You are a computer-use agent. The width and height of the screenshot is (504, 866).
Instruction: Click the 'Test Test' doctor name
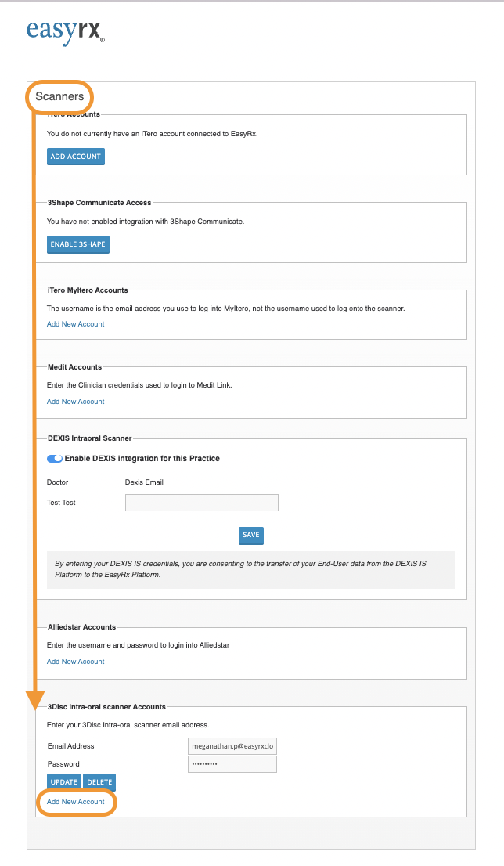[61, 503]
